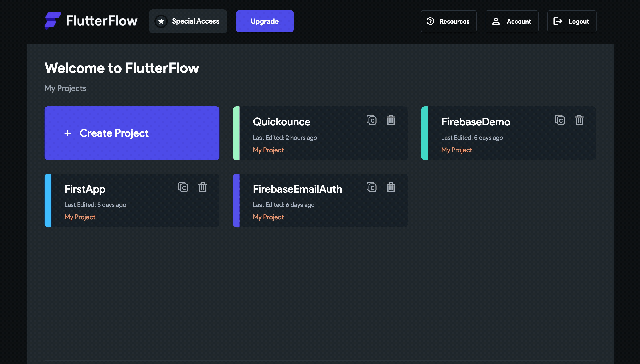Delete the Quickounce project

(391, 120)
